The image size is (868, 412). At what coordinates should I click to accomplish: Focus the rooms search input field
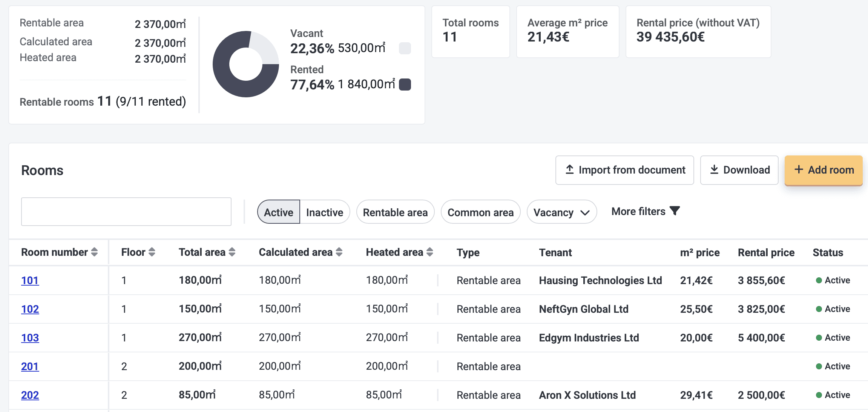pyautogui.click(x=126, y=212)
